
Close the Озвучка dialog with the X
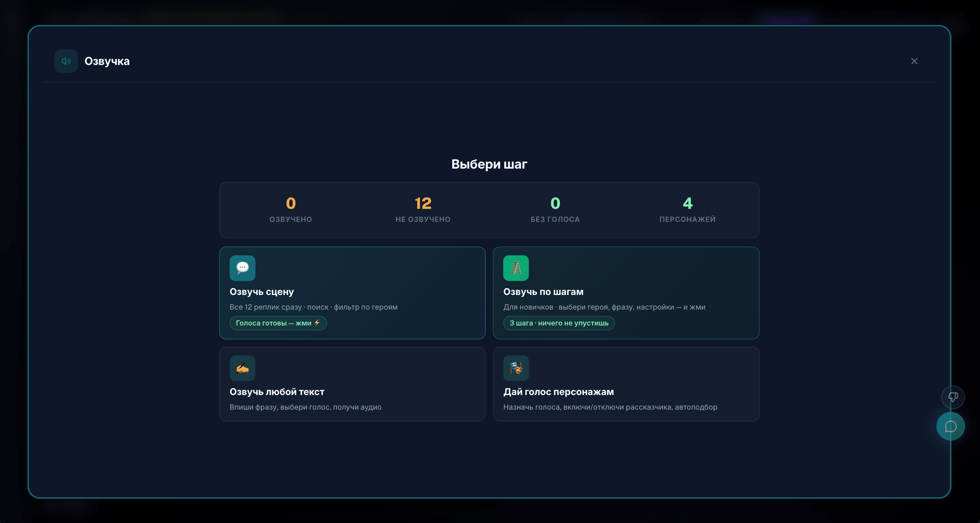914,61
